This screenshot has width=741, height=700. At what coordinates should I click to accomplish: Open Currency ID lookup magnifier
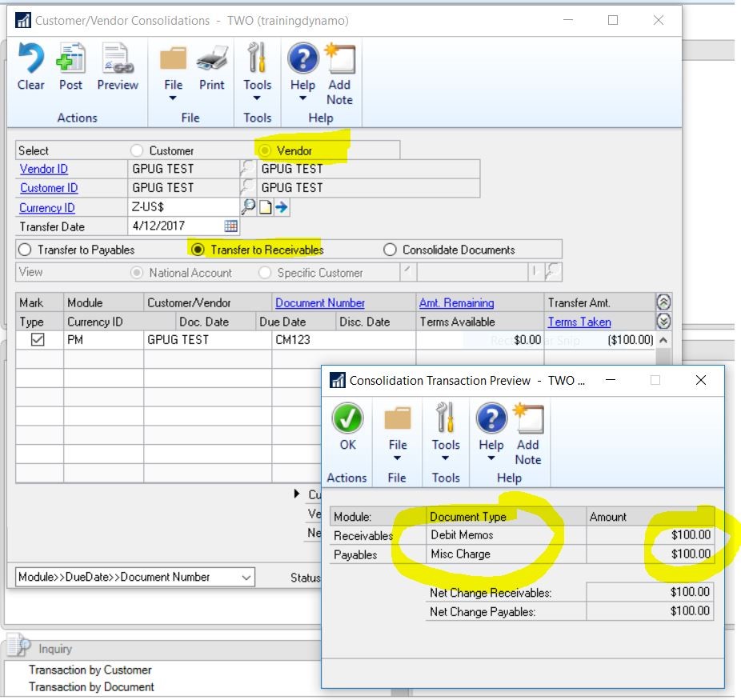tap(249, 207)
